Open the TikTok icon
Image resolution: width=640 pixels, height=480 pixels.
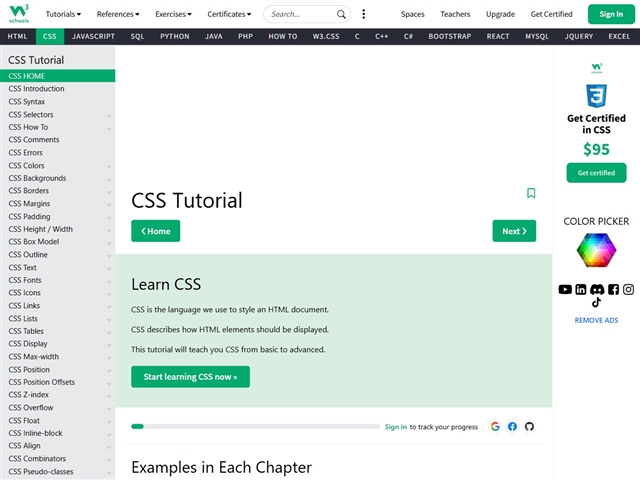point(596,302)
